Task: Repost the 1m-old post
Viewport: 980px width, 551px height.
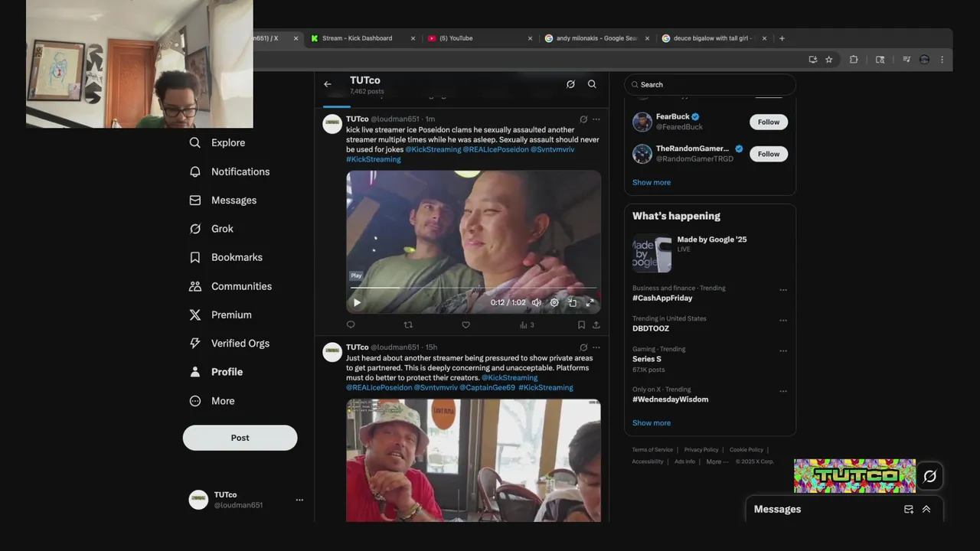Action: [408, 324]
